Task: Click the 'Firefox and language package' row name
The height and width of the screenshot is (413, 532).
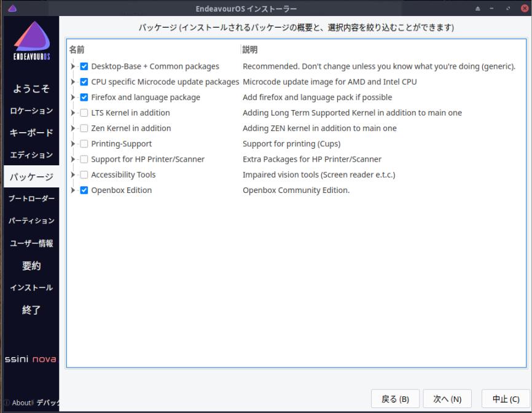Action: pos(146,97)
